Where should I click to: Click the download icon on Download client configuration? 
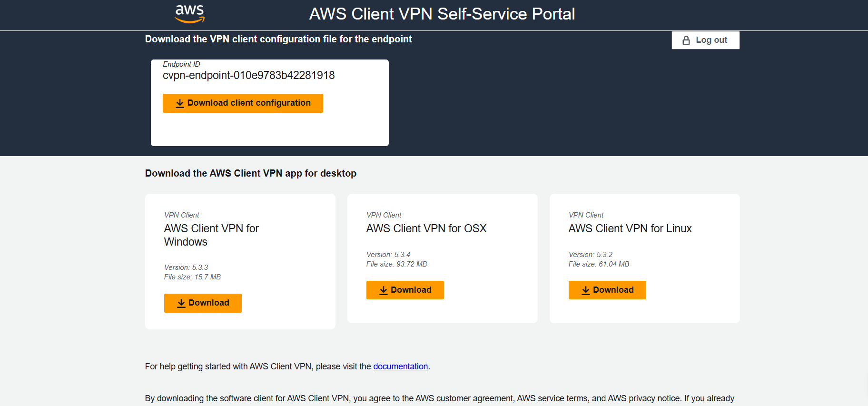(180, 103)
